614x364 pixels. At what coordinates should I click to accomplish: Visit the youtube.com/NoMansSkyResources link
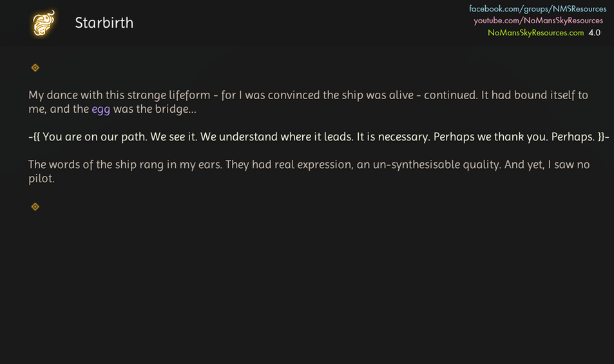[x=538, y=21]
